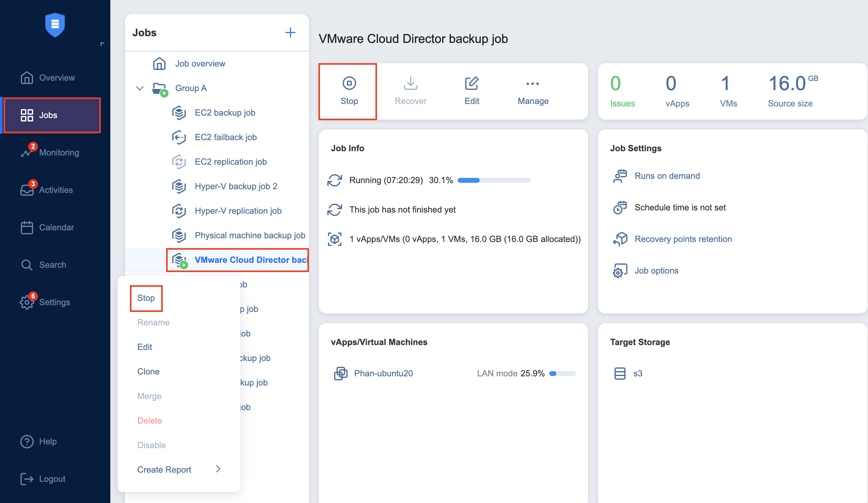The height and width of the screenshot is (503, 868).
Task: Click the Stop icon in job toolbar
Action: pyautogui.click(x=349, y=83)
